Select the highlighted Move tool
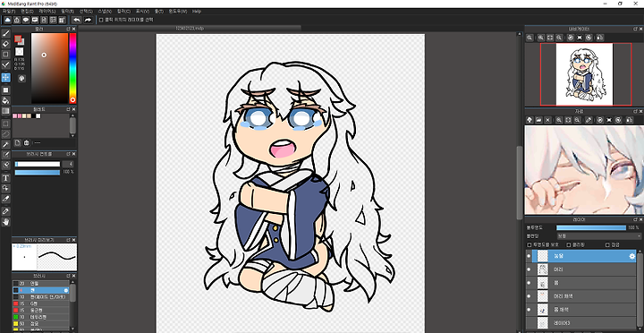The image size is (644, 333). pyautogui.click(x=5, y=77)
